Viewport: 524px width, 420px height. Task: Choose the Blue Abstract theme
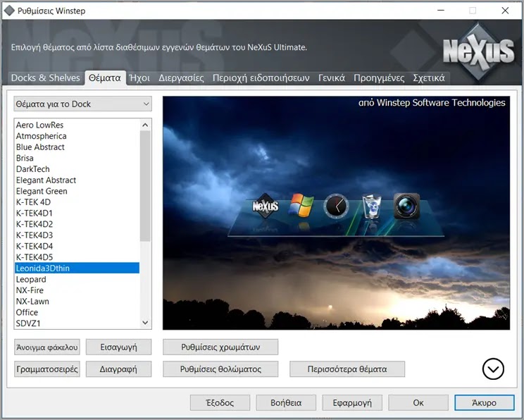(x=77, y=147)
